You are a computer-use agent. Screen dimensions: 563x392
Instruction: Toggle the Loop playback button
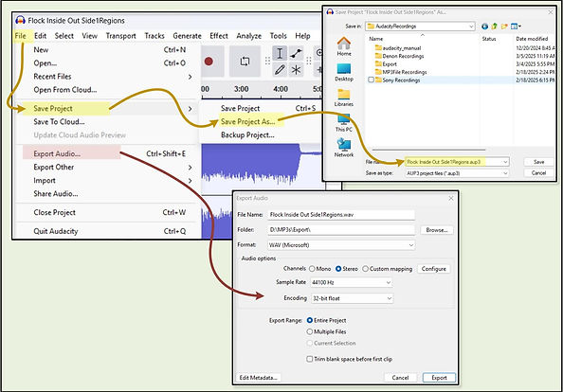click(245, 62)
